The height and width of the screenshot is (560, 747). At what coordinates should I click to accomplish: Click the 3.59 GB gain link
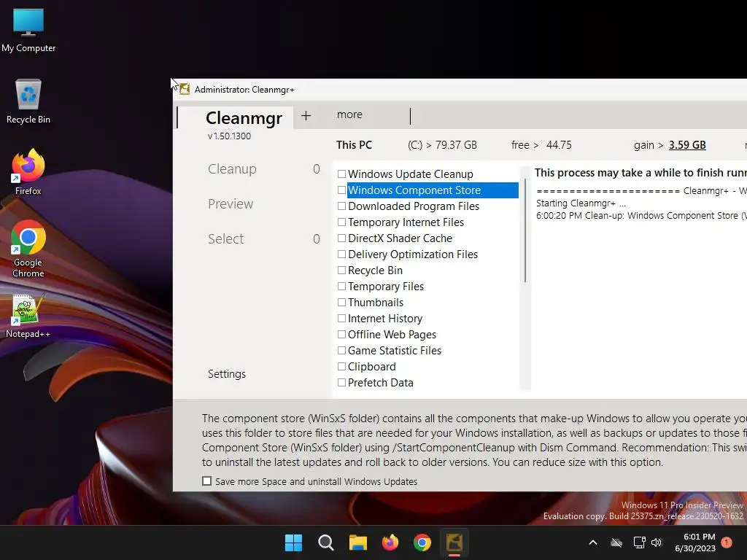coord(687,145)
